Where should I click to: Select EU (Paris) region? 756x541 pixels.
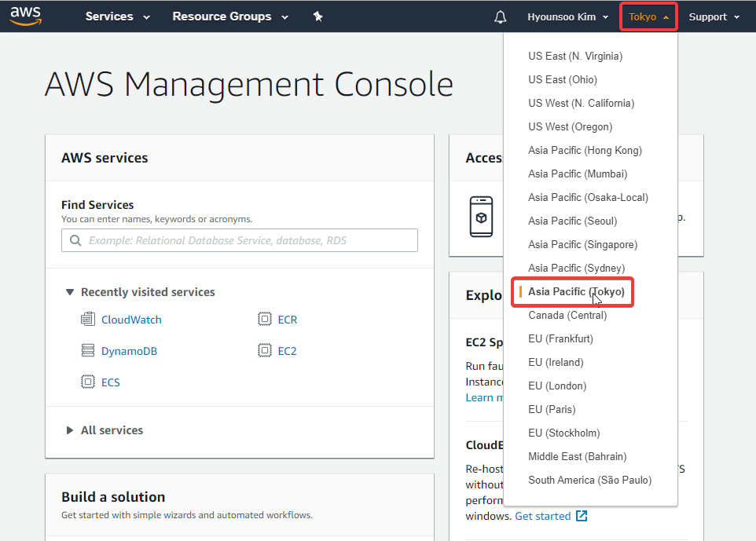point(552,410)
